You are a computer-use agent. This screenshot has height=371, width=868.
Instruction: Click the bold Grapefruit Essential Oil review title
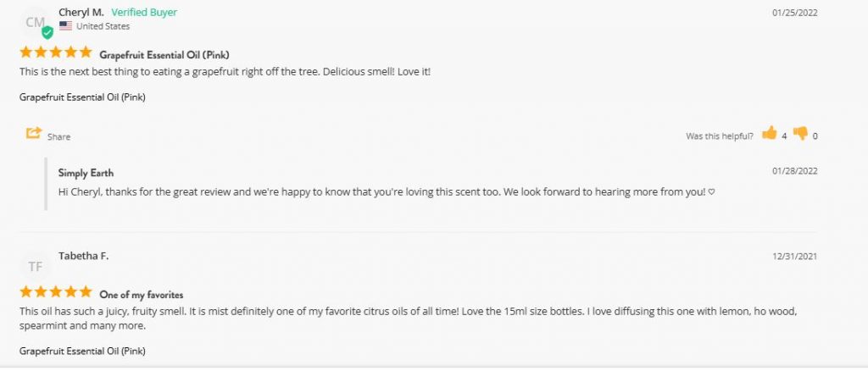164,55
